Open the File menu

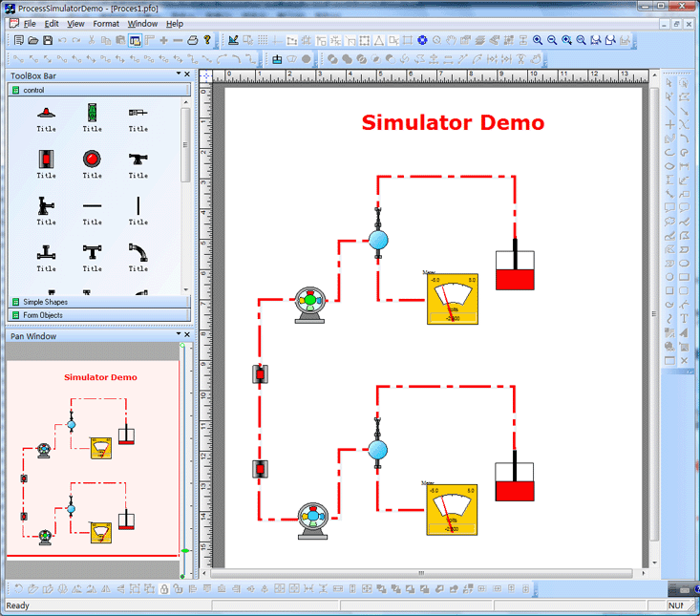(x=30, y=24)
